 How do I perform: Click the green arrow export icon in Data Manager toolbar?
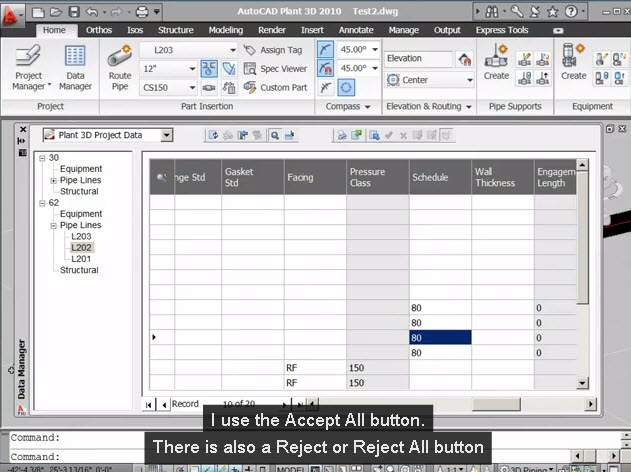(357, 135)
